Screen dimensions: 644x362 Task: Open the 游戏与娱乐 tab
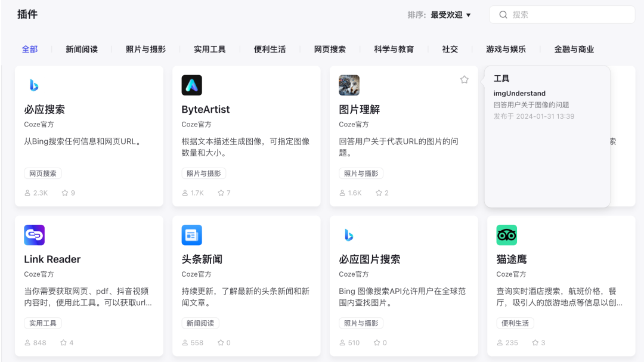pos(506,49)
